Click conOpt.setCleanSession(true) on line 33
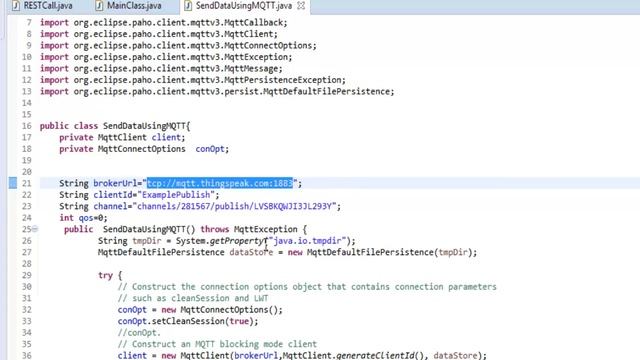 [188, 321]
